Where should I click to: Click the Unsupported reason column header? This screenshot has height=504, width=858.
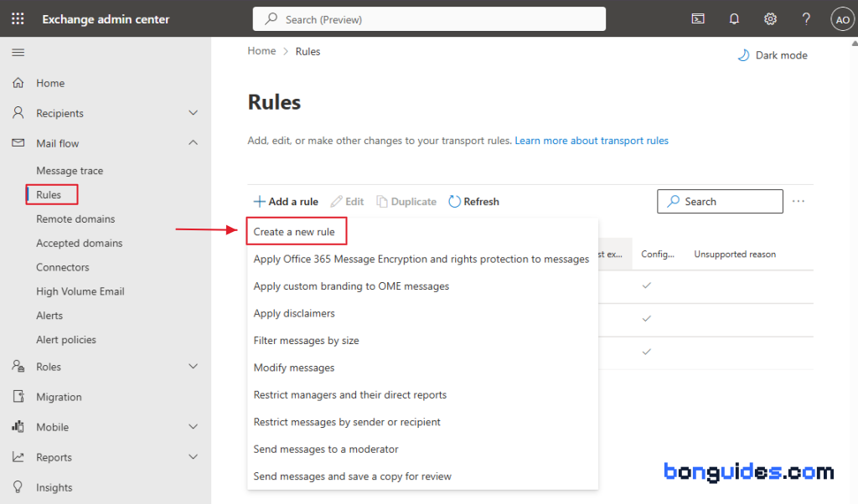coord(735,255)
